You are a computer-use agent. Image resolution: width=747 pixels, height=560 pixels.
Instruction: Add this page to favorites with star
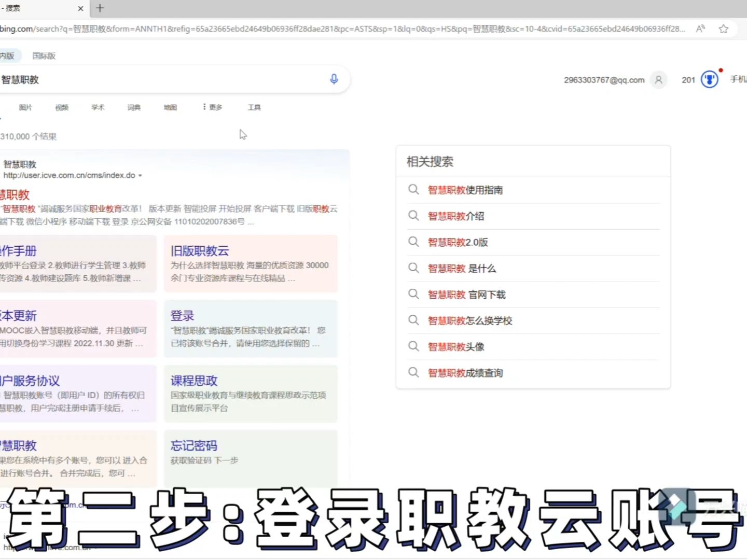[724, 29]
